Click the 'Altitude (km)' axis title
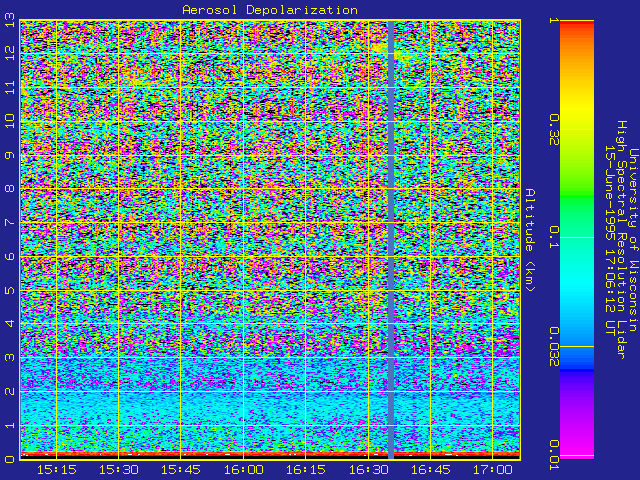Viewport: 640px width, 480px height. 529,240
